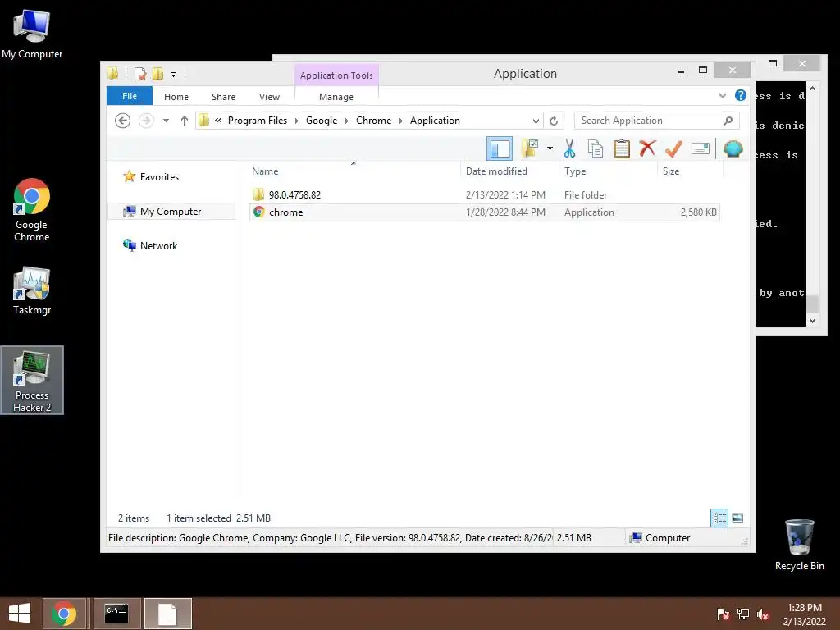Click the Application Tools contextual tab header
840x630 pixels.
[x=336, y=75]
